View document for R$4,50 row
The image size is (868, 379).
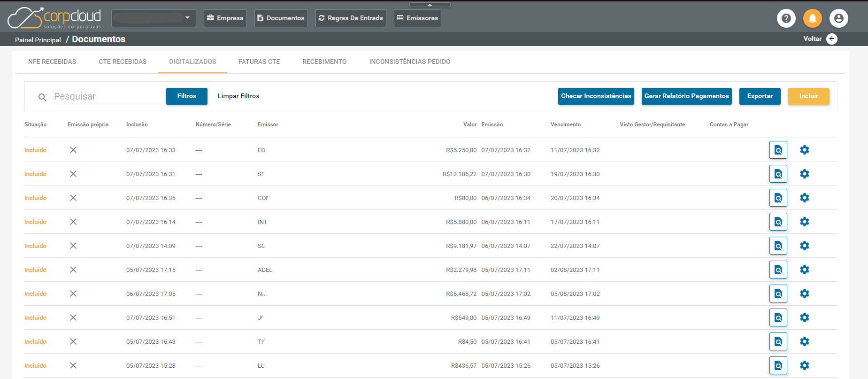click(778, 341)
